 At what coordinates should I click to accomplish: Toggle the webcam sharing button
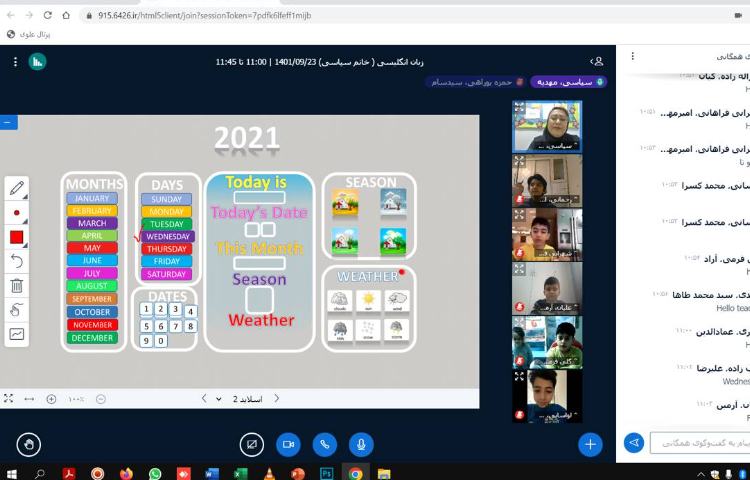288,443
